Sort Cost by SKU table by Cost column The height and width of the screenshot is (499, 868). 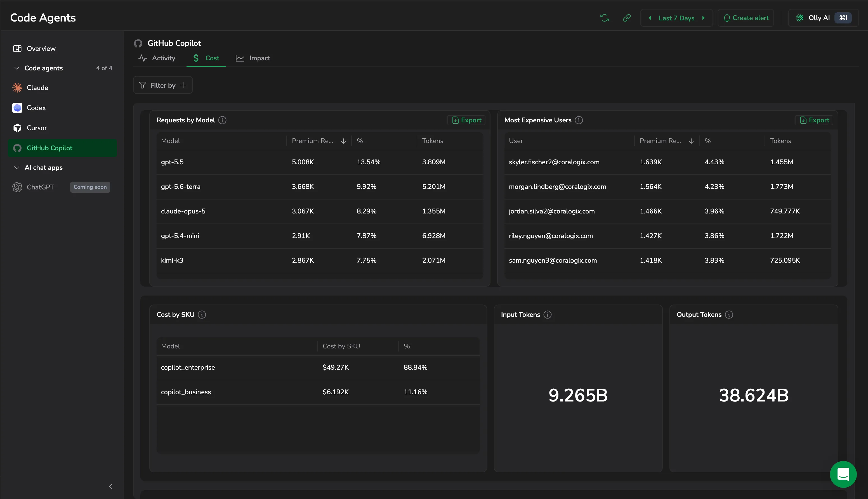tap(341, 346)
